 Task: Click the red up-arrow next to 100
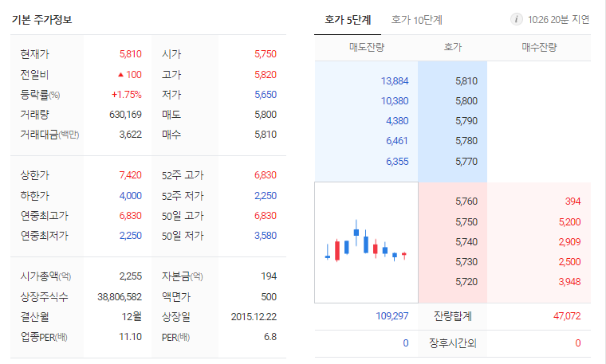pos(120,75)
